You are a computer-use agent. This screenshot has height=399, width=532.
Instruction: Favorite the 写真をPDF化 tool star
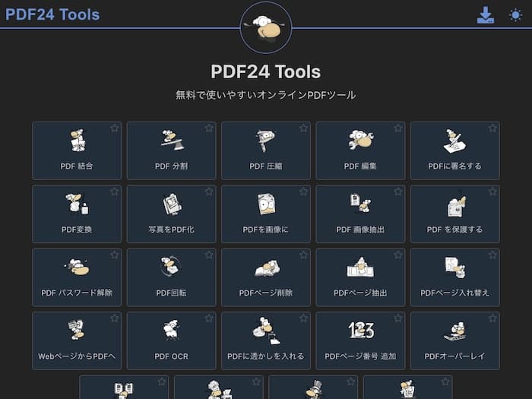click(x=209, y=192)
